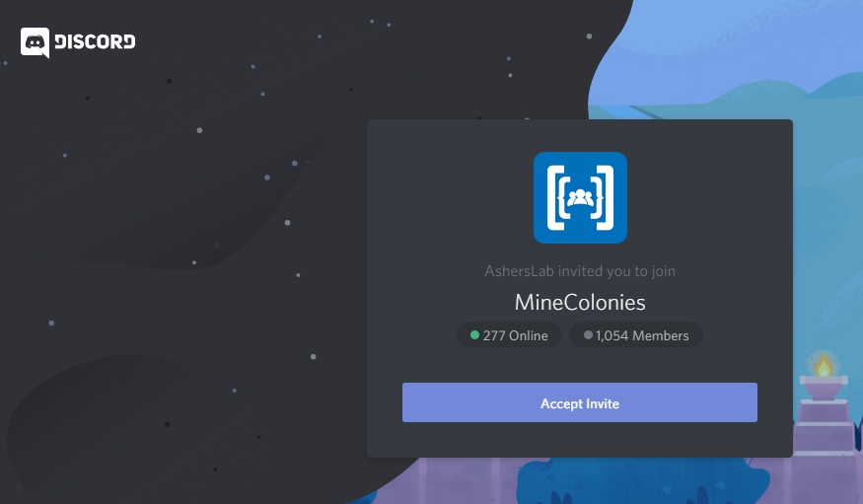Click the 1,054 Members count badge
The height and width of the screenshot is (504, 863).
(x=636, y=335)
